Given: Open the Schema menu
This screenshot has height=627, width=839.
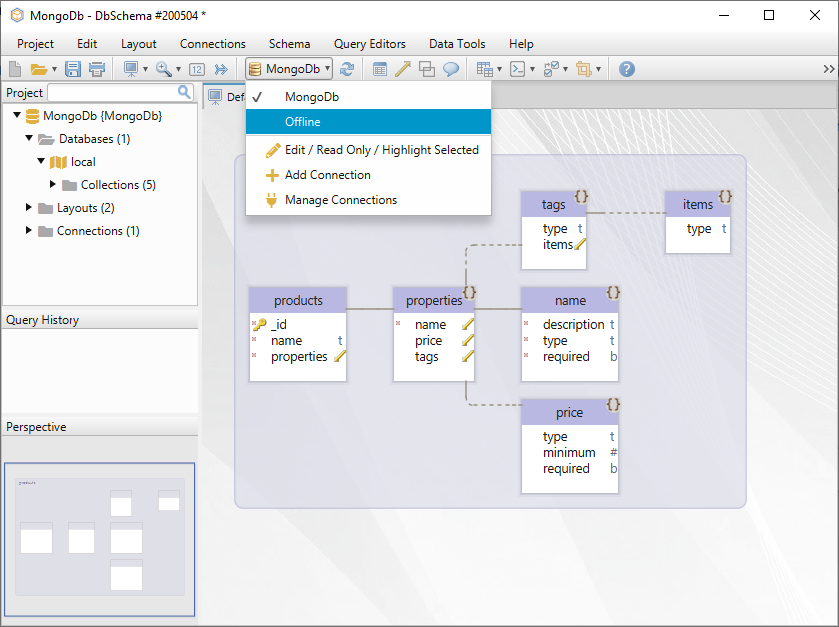Looking at the screenshot, I should pyautogui.click(x=289, y=44).
